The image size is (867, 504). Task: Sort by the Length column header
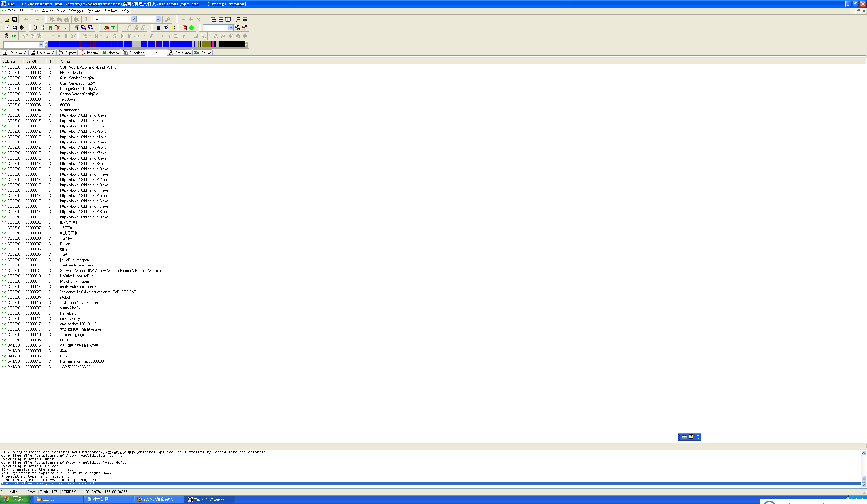pyautogui.click(x=32, y=61)
